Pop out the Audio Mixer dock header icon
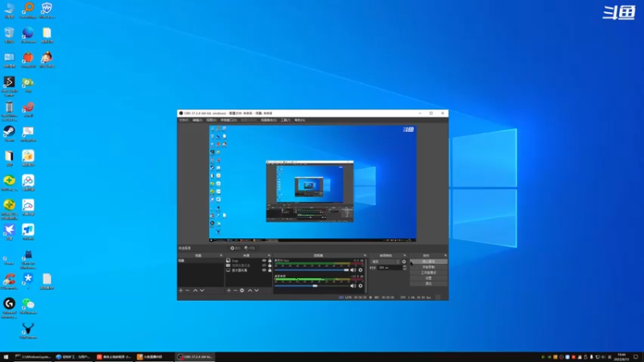644x362 pixels. pos(365,255)
